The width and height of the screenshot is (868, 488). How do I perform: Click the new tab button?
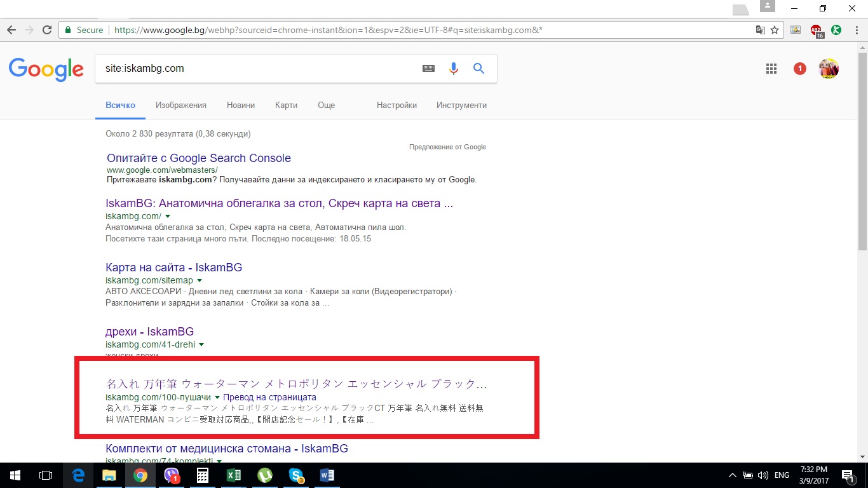tap(741, 9)
